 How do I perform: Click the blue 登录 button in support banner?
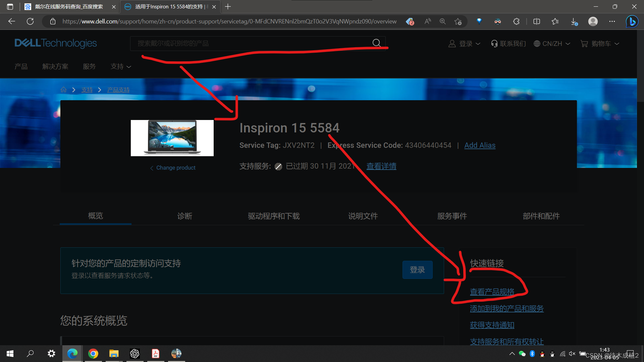[x=417, y=269]
